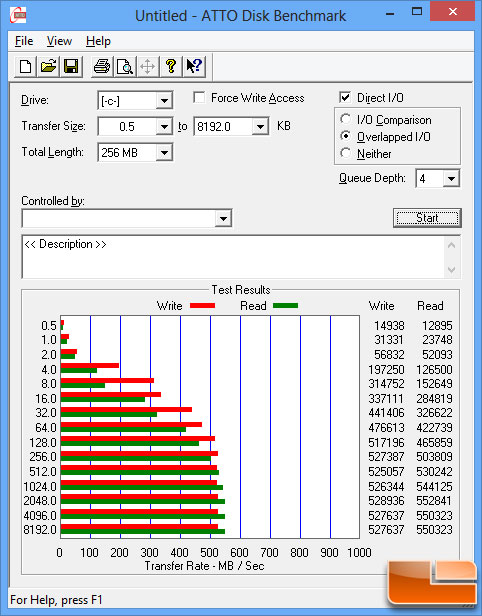Click the Start button
The image size is (482, 616).
point(427,218)
